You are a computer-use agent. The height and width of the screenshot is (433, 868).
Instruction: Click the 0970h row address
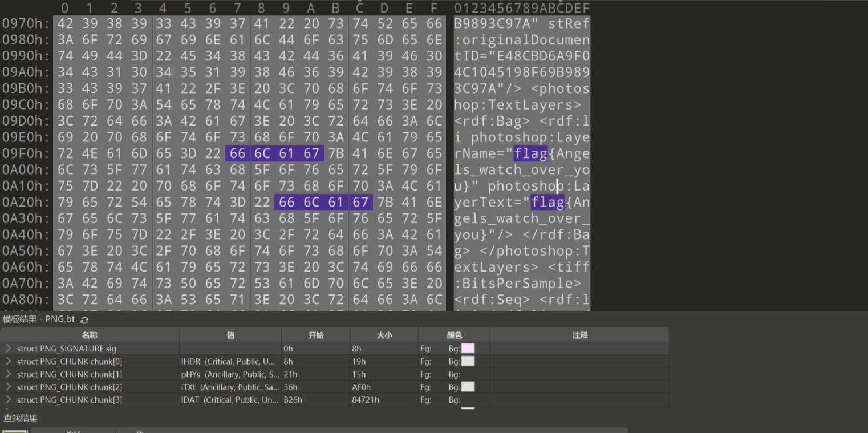click(x=26, y=23)
